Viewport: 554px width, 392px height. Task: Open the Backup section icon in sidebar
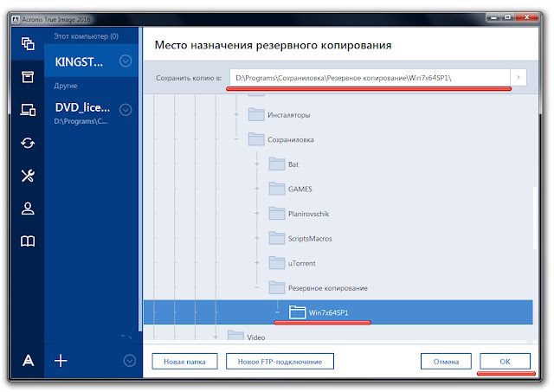tap(28, 43)
